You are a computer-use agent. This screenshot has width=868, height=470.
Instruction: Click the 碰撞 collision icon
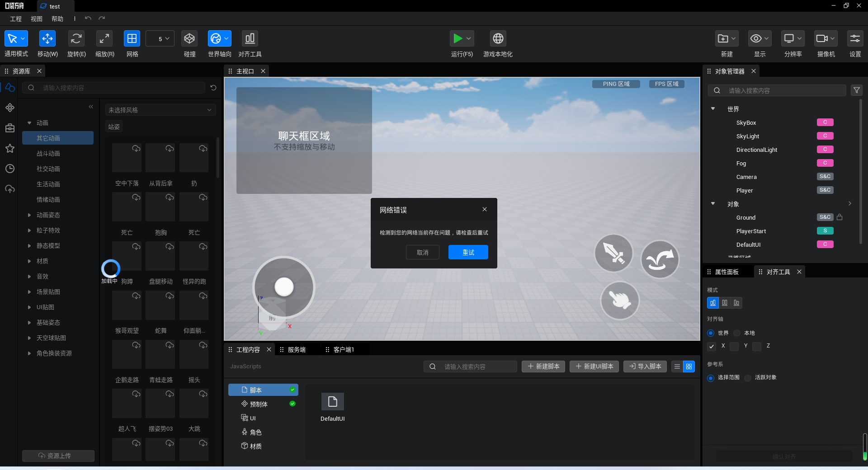[x=189, y=39]
